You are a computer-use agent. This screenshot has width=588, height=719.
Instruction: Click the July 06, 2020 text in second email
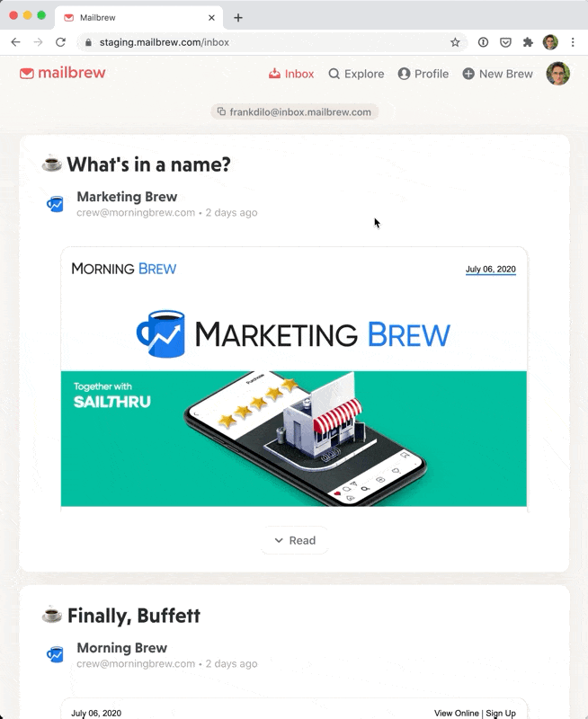[96, 713]
